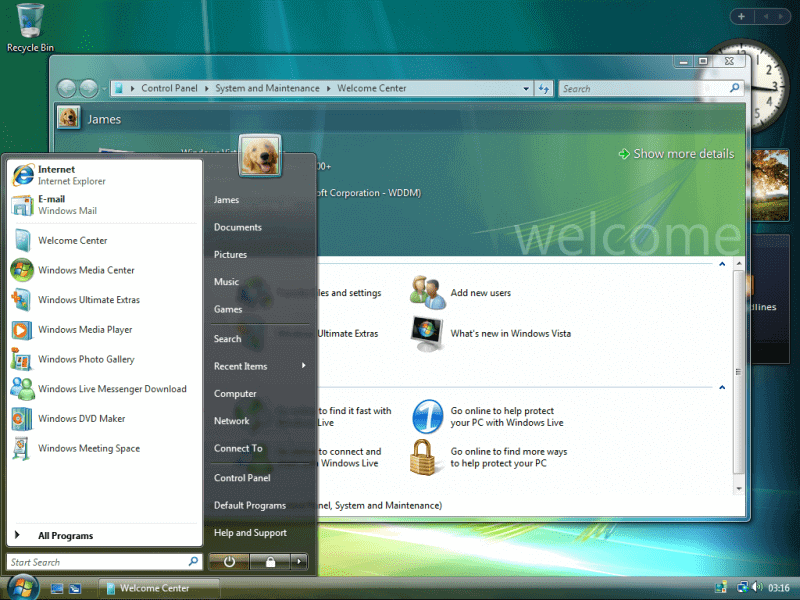Open Windows Ultimate Extras program
Image resolution: width=800 pixels, height=600 pixels.
105,299
